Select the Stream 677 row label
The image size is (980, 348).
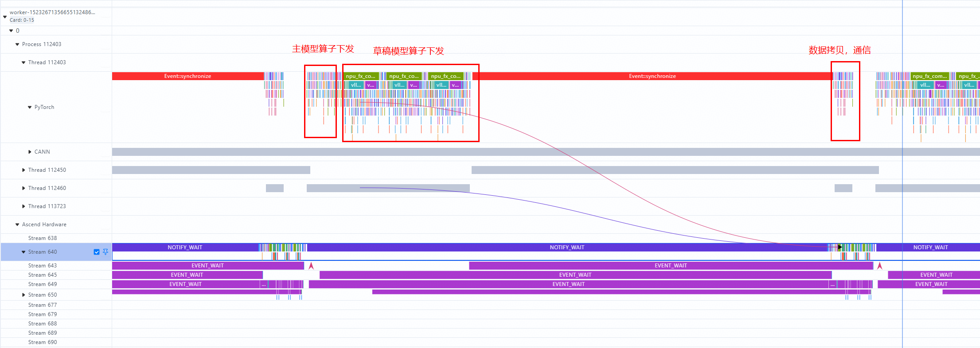tap(43, 305)
